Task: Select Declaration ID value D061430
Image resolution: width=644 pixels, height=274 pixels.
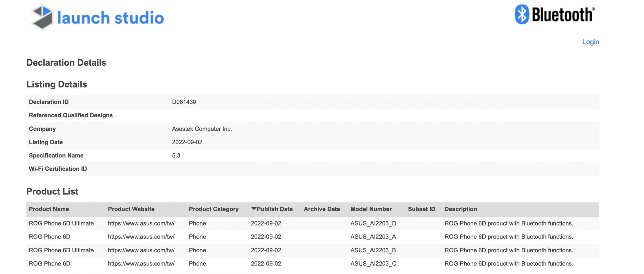Action: click(184, 102)
